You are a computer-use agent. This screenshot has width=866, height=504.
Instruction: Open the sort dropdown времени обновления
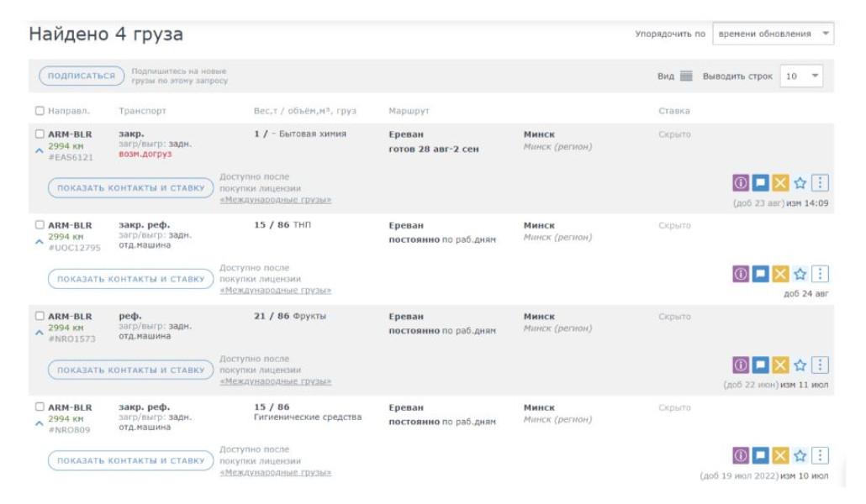773,34
